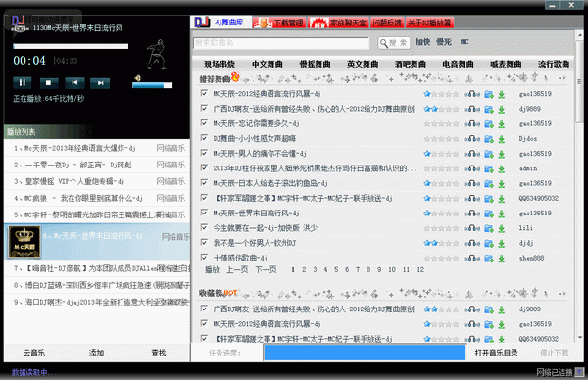This screenshot has height=380, width=588.
Task: Click the MC quick search link
Action: click(465, 42)
